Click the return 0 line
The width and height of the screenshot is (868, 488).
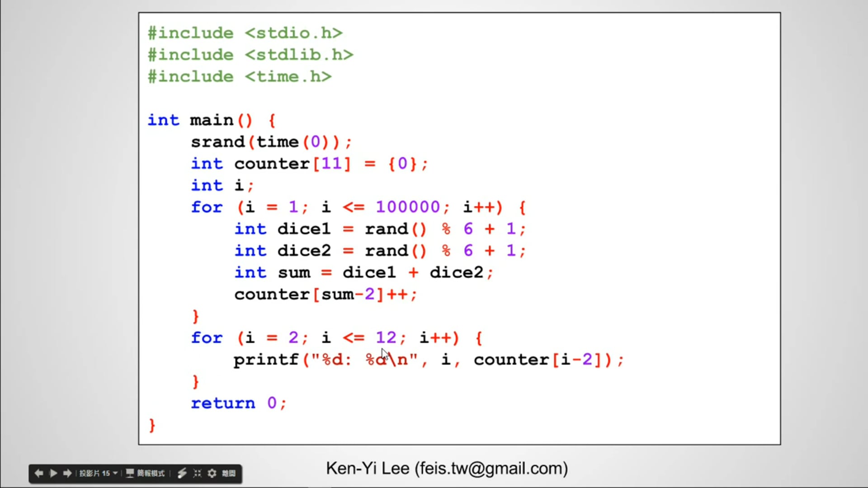pos(238,403)
